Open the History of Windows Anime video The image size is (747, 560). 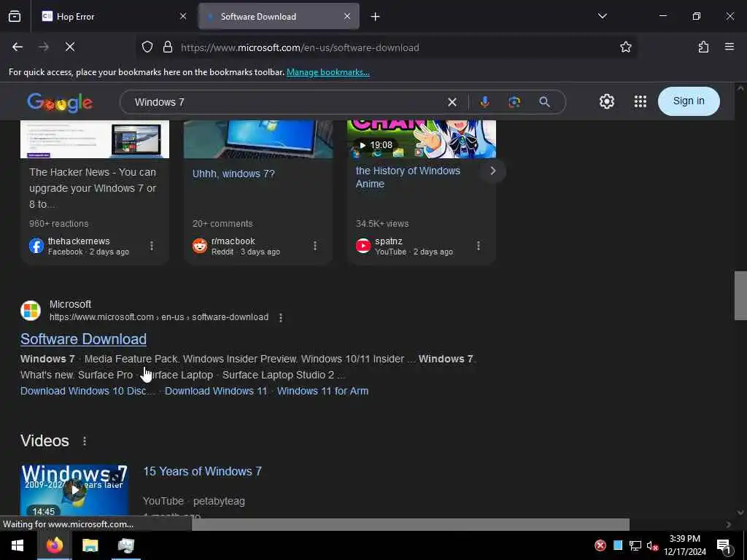408,177
